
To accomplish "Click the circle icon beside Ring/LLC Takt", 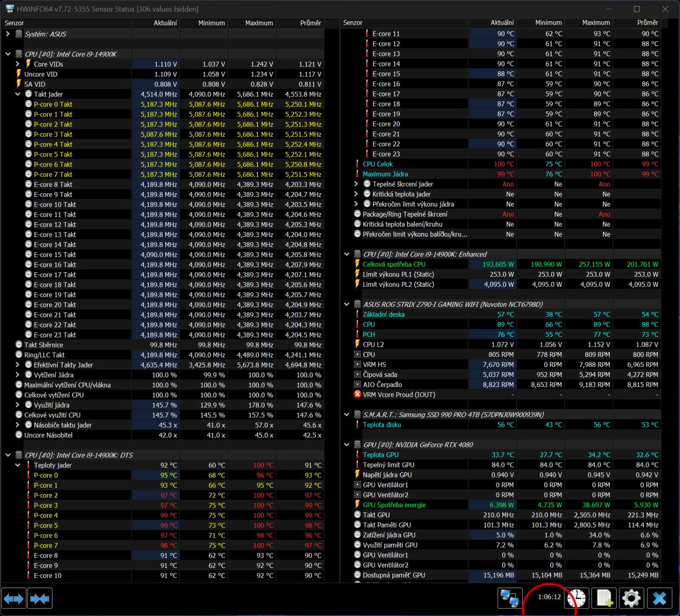I will click(19, 355).
